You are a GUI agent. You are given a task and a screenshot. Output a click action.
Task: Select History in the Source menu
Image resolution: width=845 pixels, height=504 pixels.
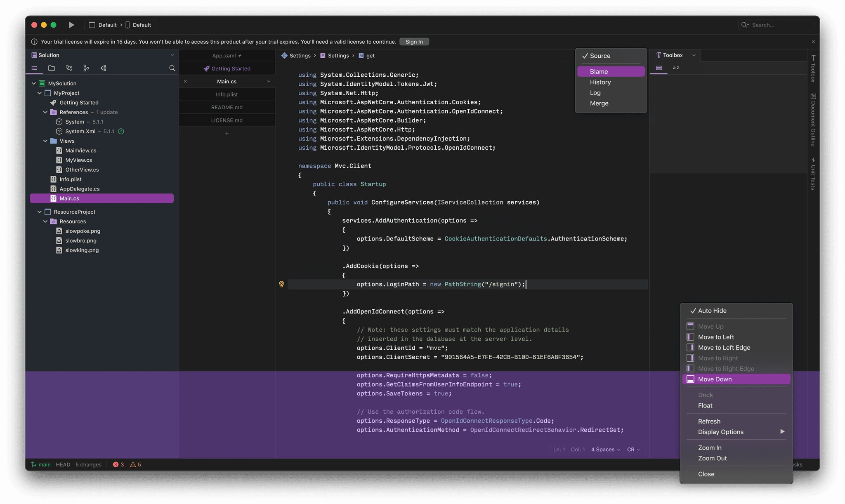[611, 82]
